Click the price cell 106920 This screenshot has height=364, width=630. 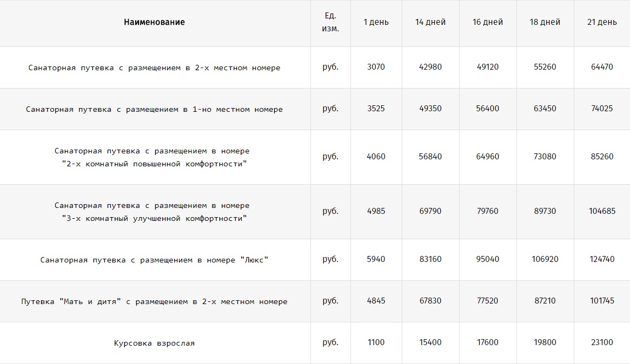[x=545, y=259]
